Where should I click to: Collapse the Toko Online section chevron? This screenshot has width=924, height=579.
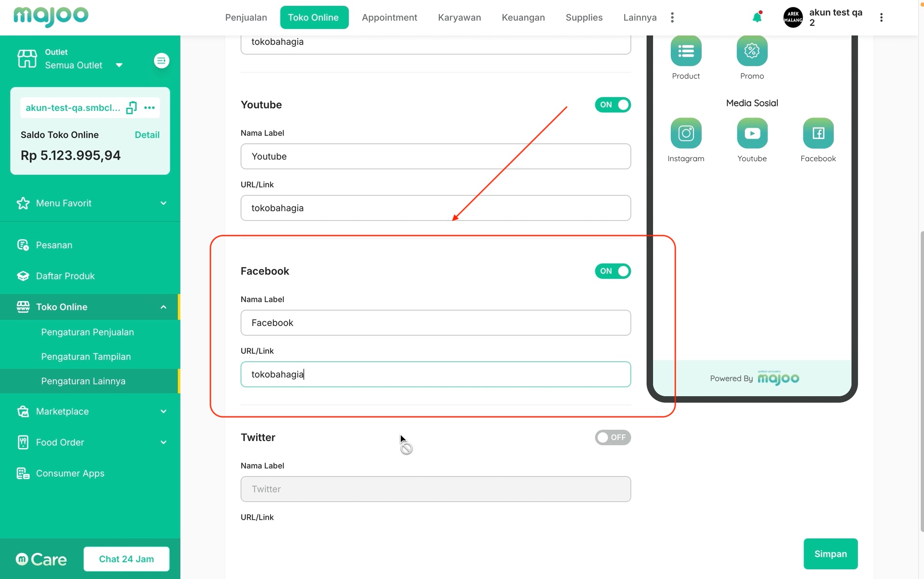point(164,307)
